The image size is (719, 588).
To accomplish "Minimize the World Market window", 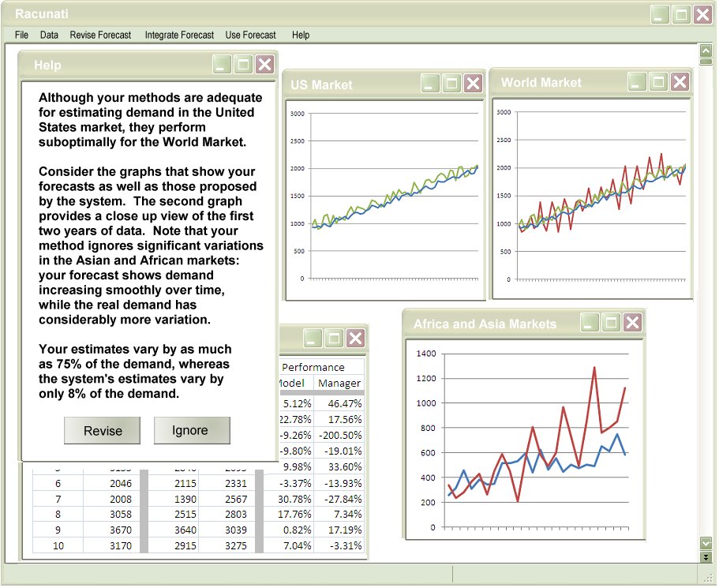I will [637, 81].
